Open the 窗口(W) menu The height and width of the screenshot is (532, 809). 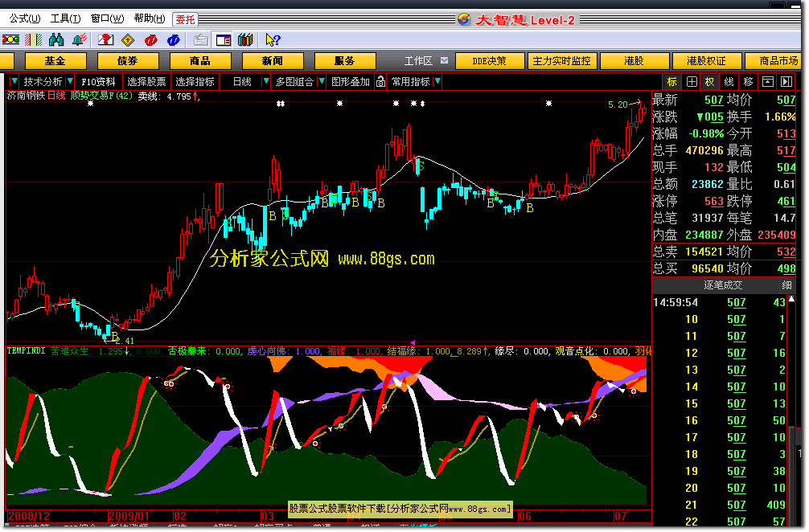click(x=107, y=18)
